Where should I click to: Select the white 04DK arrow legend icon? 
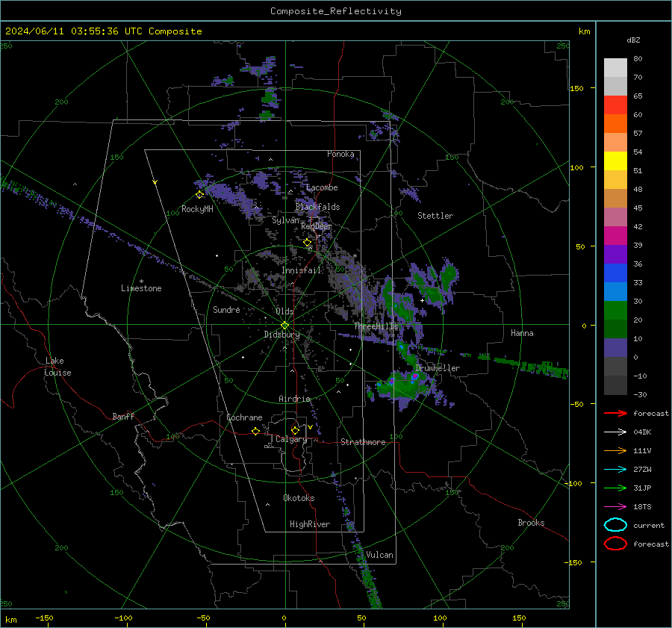click(615, 432)
